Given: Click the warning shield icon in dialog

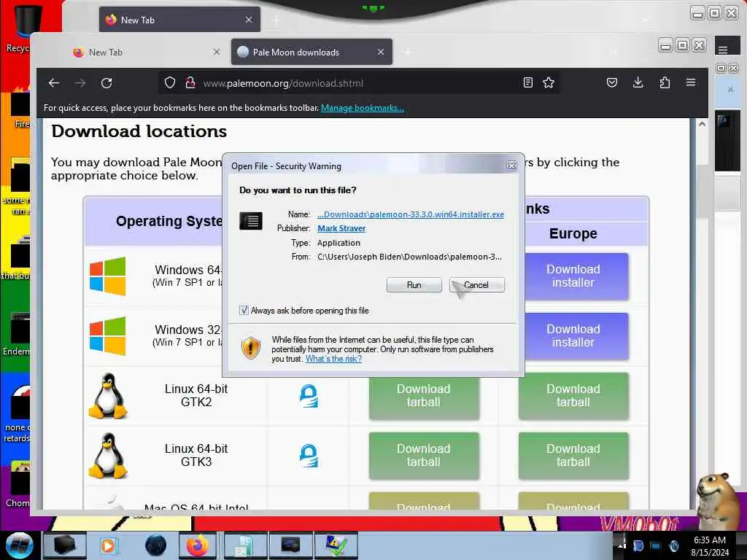Looking at the screenshot, I should (x=251, y=347).
